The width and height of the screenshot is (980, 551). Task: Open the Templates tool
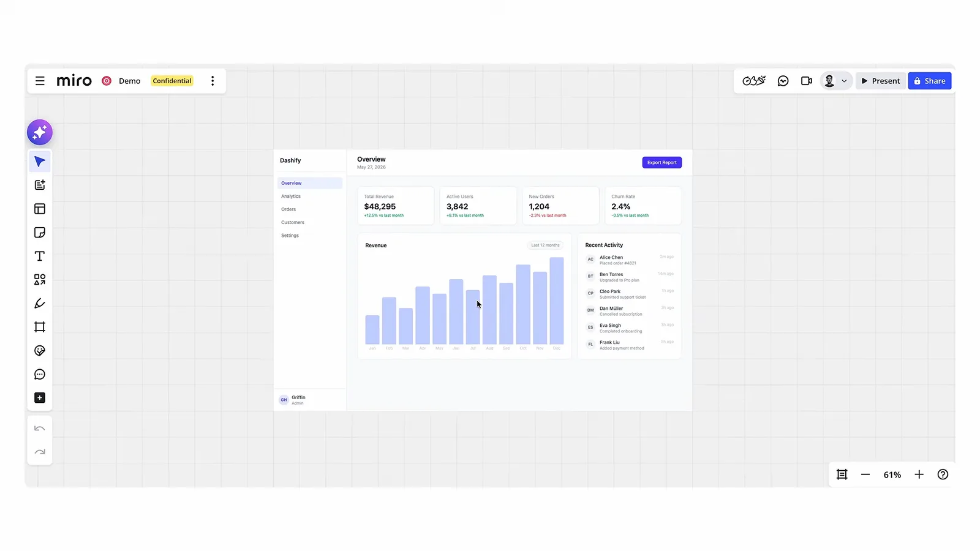click(40, 209)
